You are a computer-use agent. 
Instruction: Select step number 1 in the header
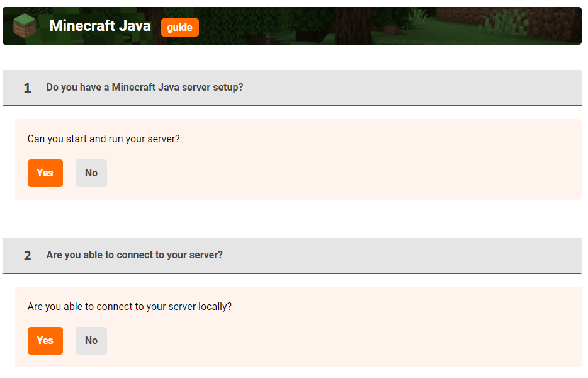coord(27,88)
